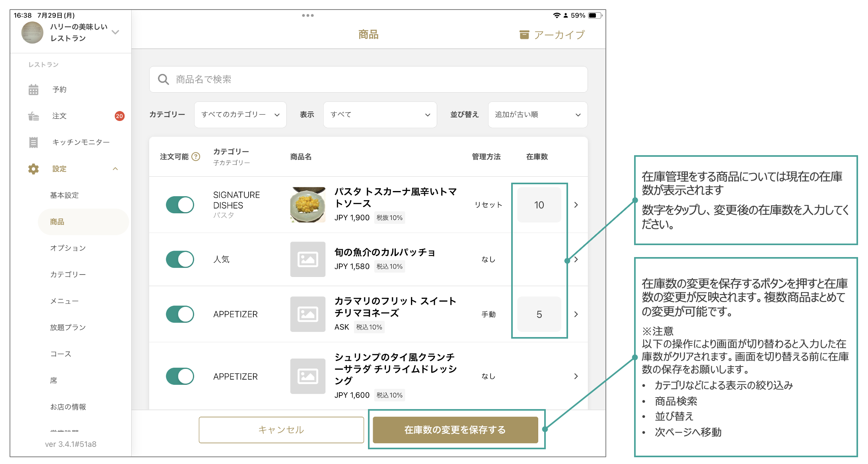Toggle availability of 旬の魚介のカルパッチョ
The width and height of the screenshot is (868, 464).
point(180,259)
